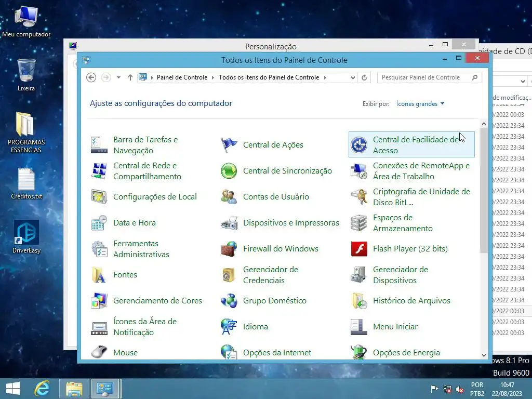Select the Control Panel taskbar button

pos(105,389)
